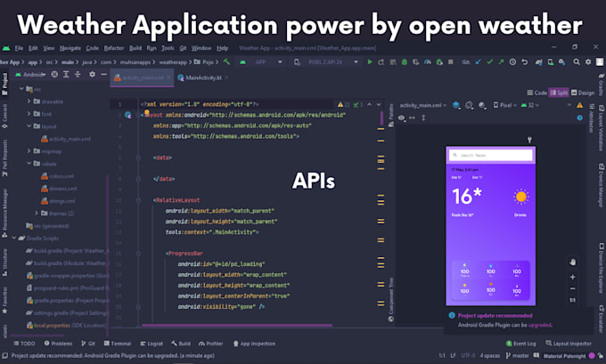Open the File menu
The width and height of the screenshot is (606, 364).
pyautogui.click(x=19, y=48)
